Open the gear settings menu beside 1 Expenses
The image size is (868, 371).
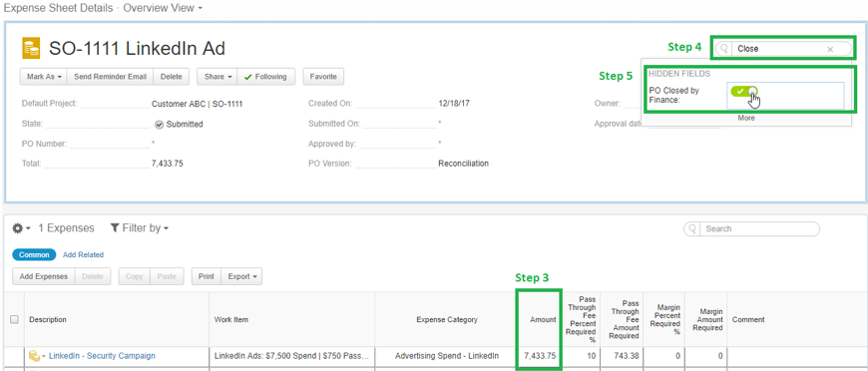click(x=21, y=228)
